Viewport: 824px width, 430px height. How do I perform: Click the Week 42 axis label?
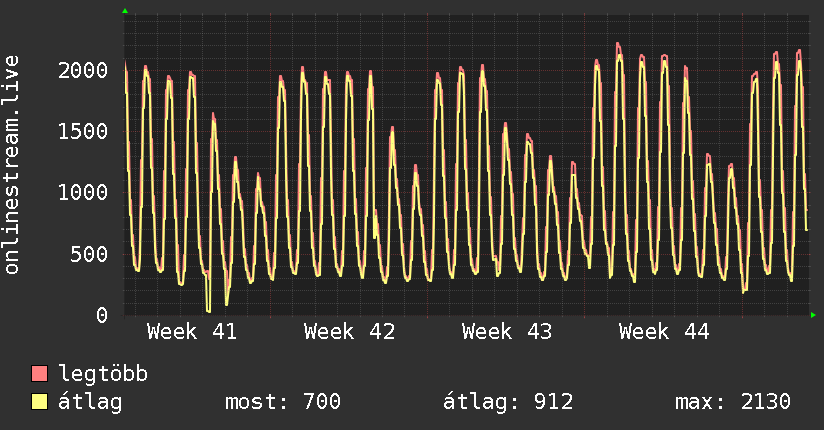[349, 332]
